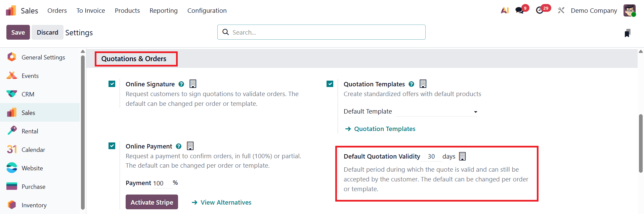Image resolution: width=644 pixels, height=214 pixels.
Task: Open the Reporting menu
Action: 164,11
